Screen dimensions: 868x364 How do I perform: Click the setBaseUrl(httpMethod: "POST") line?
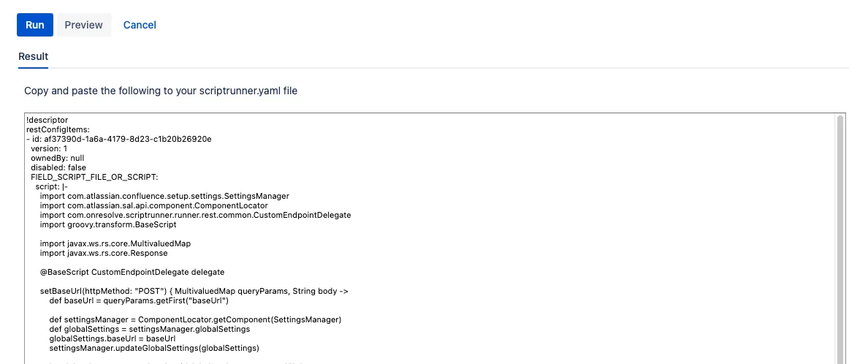click(194, 292)
